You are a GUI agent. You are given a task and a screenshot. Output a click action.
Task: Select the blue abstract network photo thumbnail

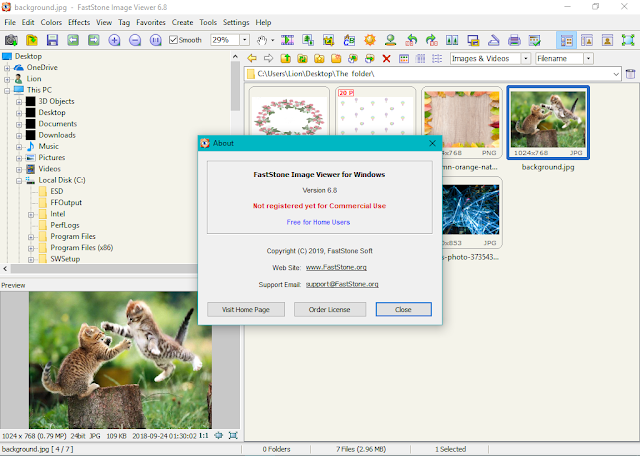click(x=471, y=209)
